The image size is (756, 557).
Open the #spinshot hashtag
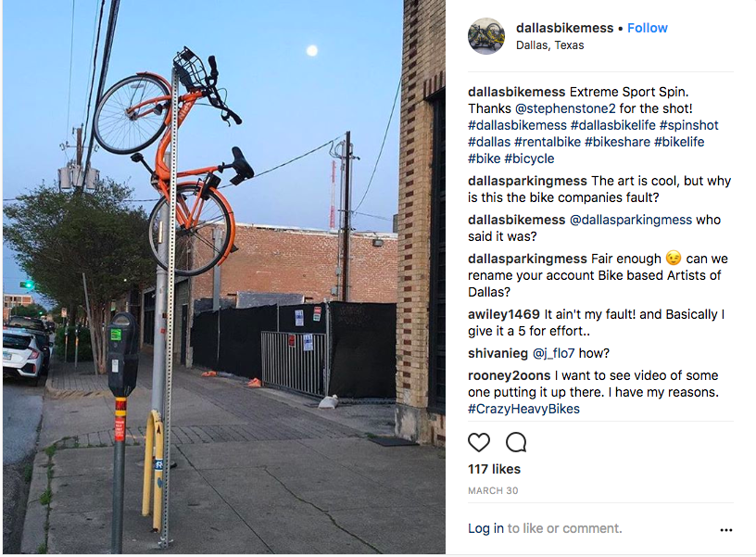(x=689, y=125)
